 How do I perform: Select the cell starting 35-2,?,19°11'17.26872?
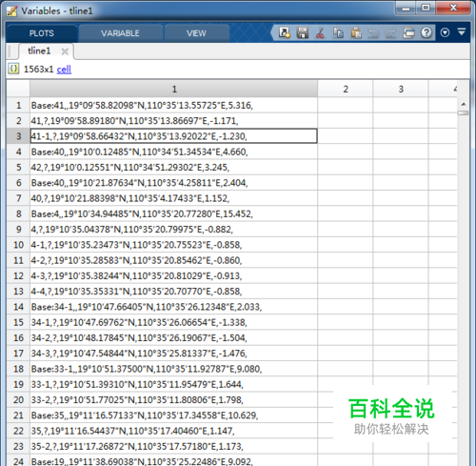coord(174,446)
